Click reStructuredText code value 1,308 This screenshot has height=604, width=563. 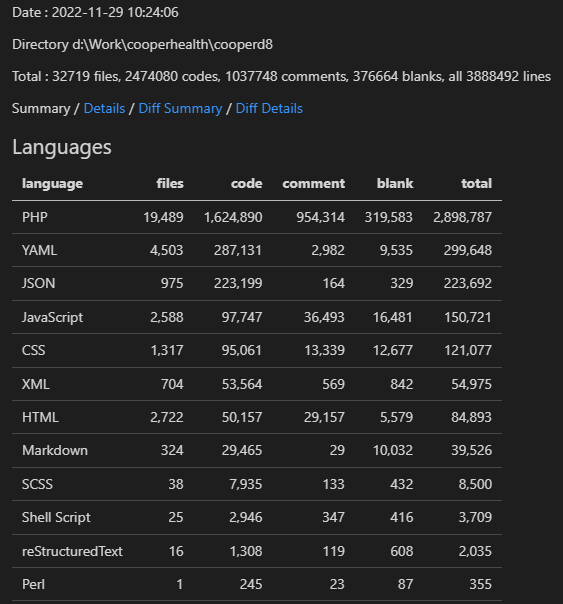pos(246,551)
